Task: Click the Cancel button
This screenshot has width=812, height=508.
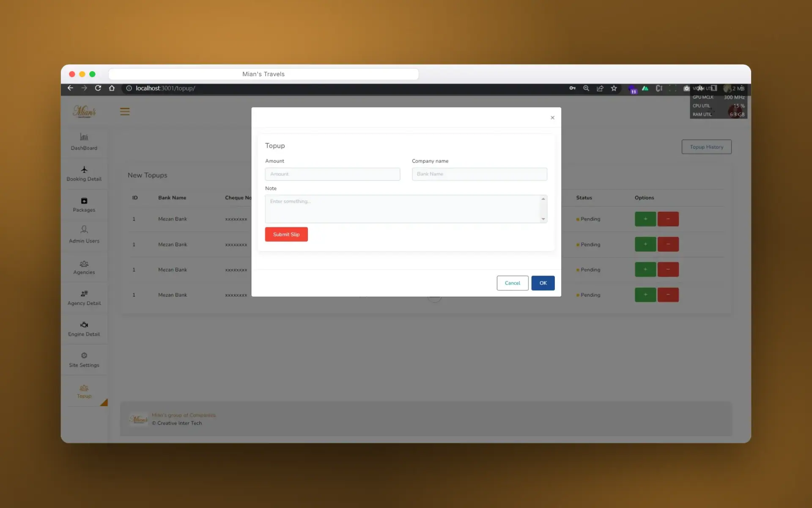Action: click(513, 283)
